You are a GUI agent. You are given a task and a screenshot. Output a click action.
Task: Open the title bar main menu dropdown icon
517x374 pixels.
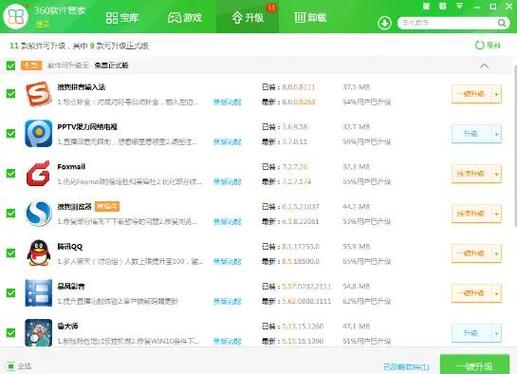pos(459,6)
